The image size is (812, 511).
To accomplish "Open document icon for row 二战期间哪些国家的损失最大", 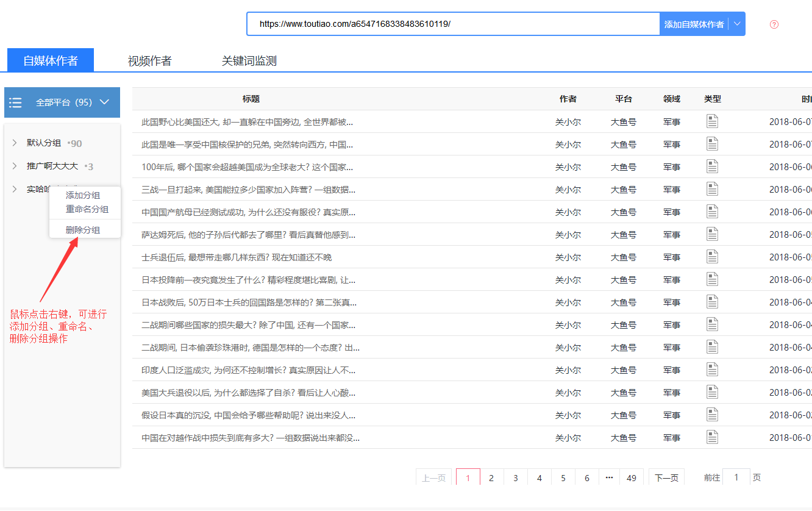I will tap(712, 324).
